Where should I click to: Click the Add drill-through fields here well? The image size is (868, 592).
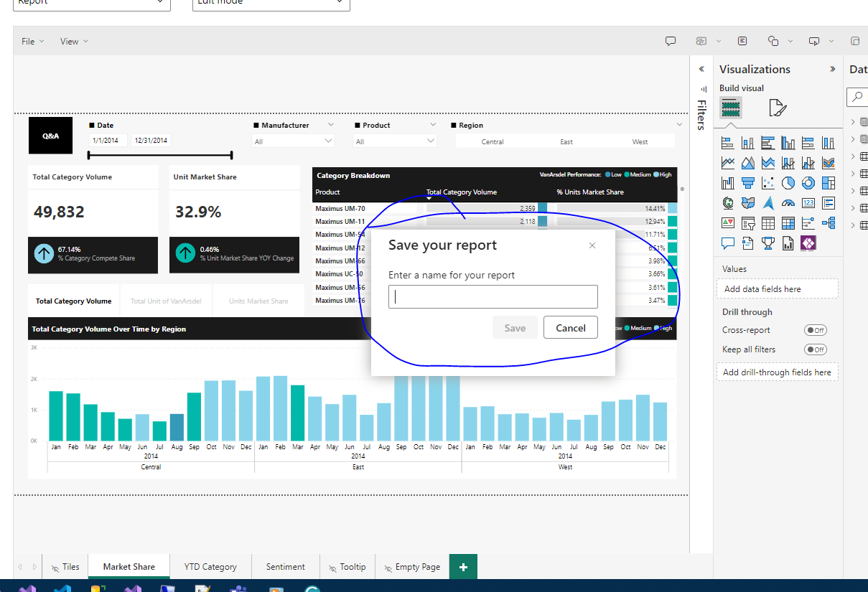coord(777,372)
